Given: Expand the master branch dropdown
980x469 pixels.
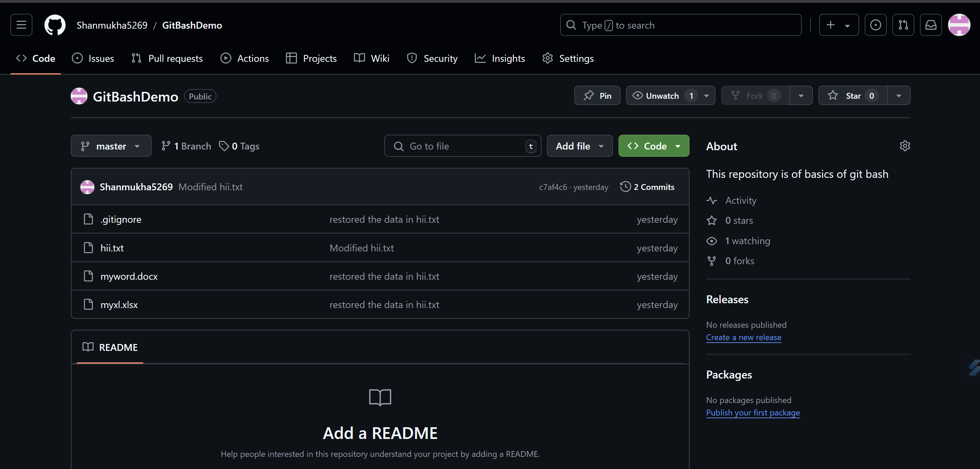Looking at the screenshot, I should (x=111, y=146).
